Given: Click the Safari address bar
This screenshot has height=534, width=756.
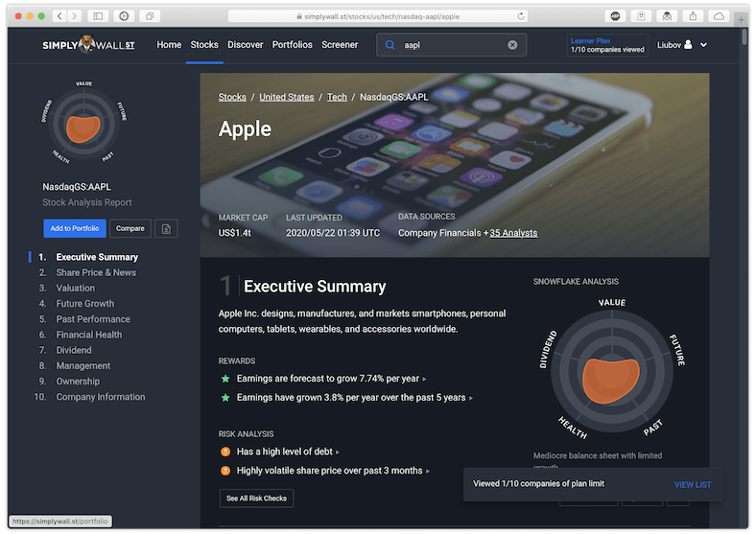Looking at the screenshot, I should 378,16.
